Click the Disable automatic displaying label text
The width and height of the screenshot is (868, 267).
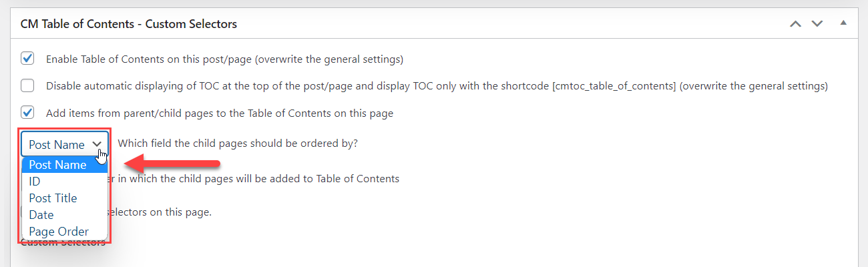437,86
